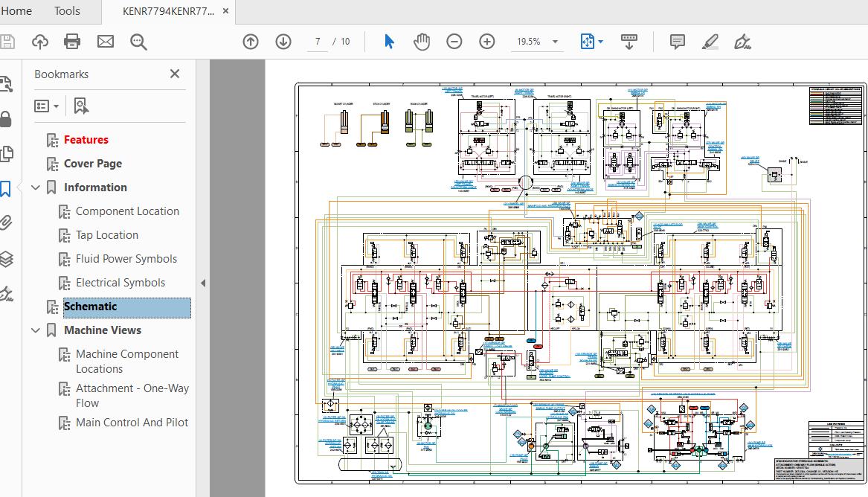Open the Machine Component Locations bookmark

[x=127, y=362]
